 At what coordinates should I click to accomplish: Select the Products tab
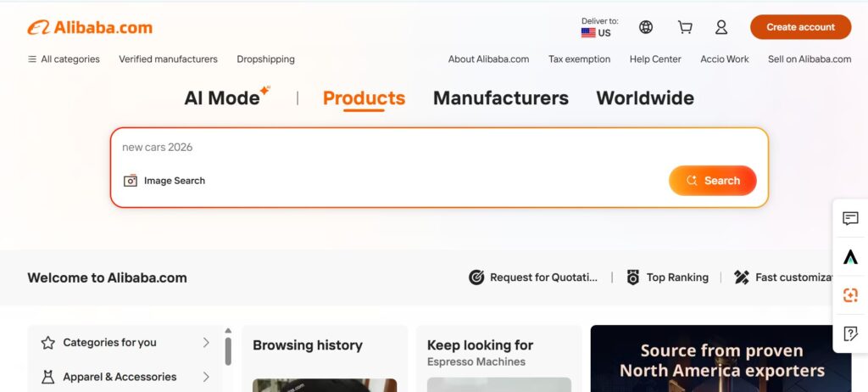click(364, 98)
